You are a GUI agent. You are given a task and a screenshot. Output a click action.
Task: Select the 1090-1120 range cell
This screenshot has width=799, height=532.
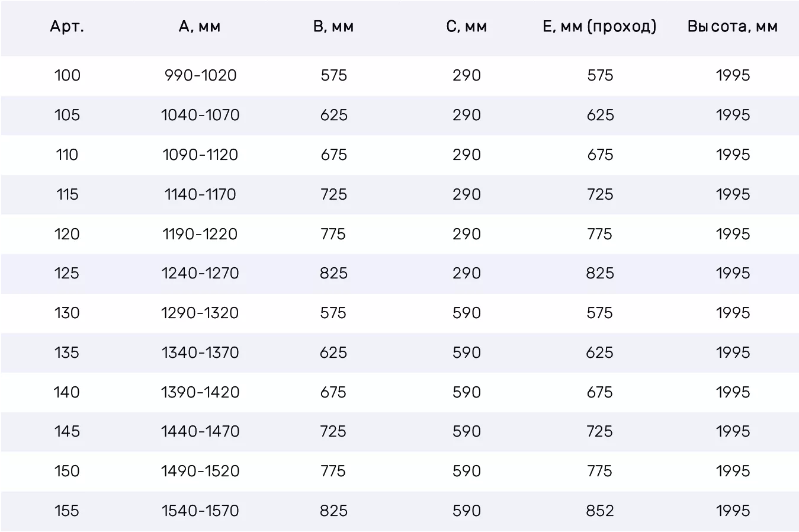[200, 155]
